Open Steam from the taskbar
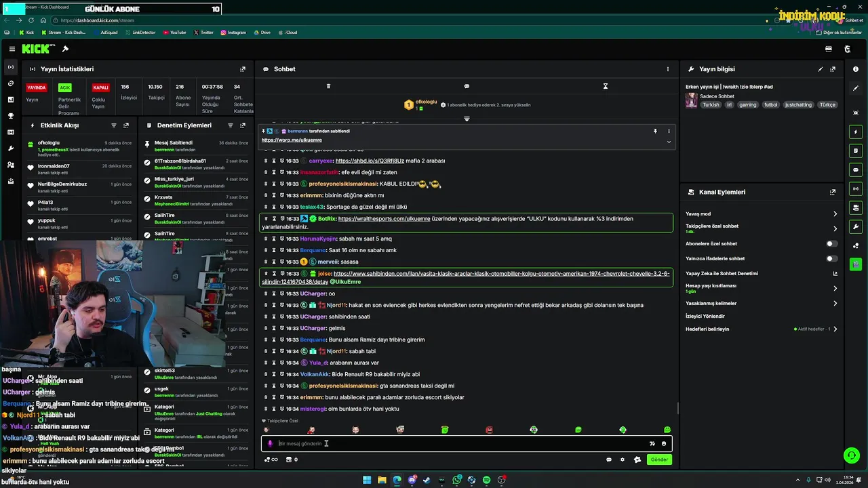The height and width of the screenshot is (488, 868). pos(427,480)
